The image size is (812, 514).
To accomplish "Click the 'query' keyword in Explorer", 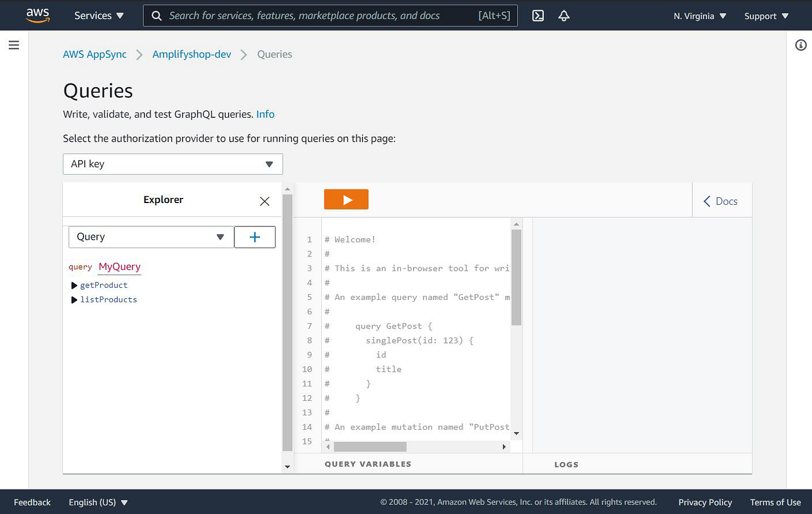I will [80, 267].
